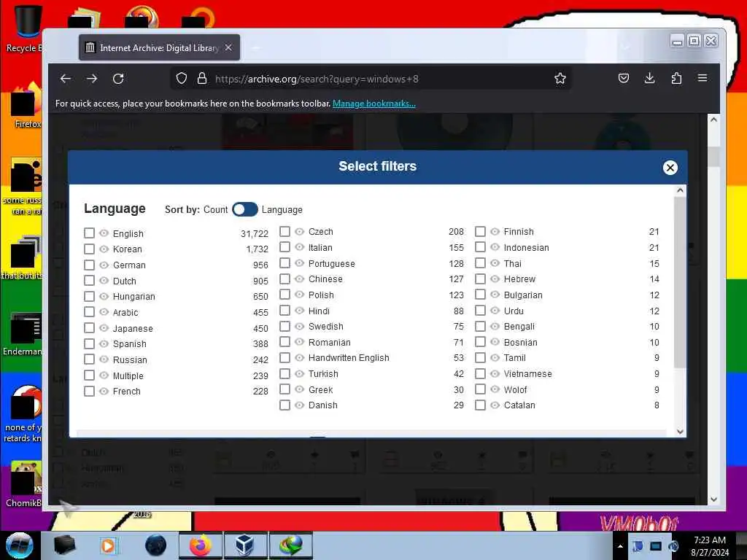The width and height of the screenshot is (747, 560).
Task: Click the "Vietnamese" language label
Action: 528,374
